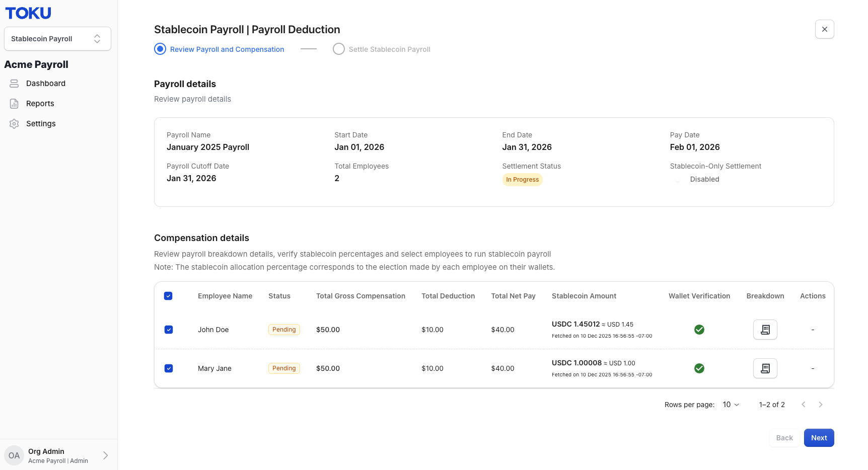
Task: Click the Total Deduction column header
Action: click(448, 296)
